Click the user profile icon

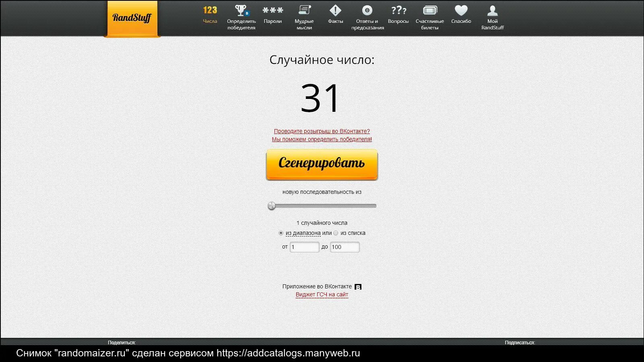[492, 10]
